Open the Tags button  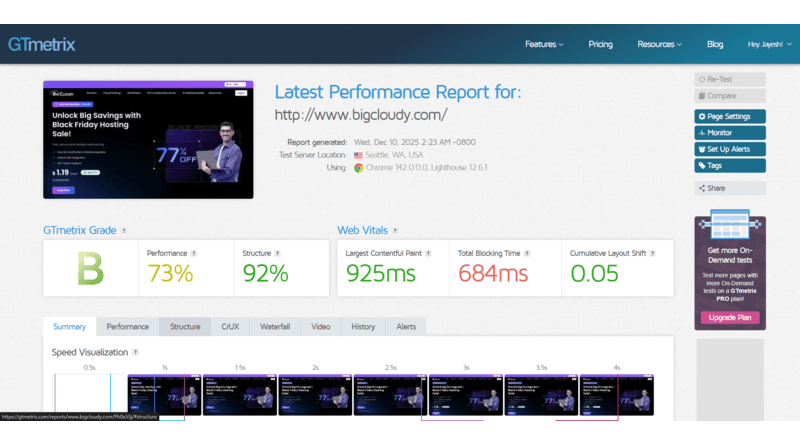click(730, 166)
